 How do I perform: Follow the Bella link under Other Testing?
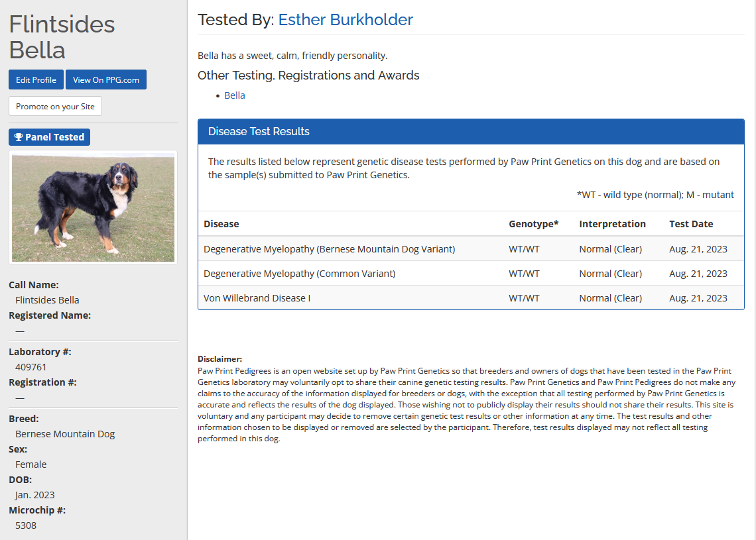[x=235, y=95]
